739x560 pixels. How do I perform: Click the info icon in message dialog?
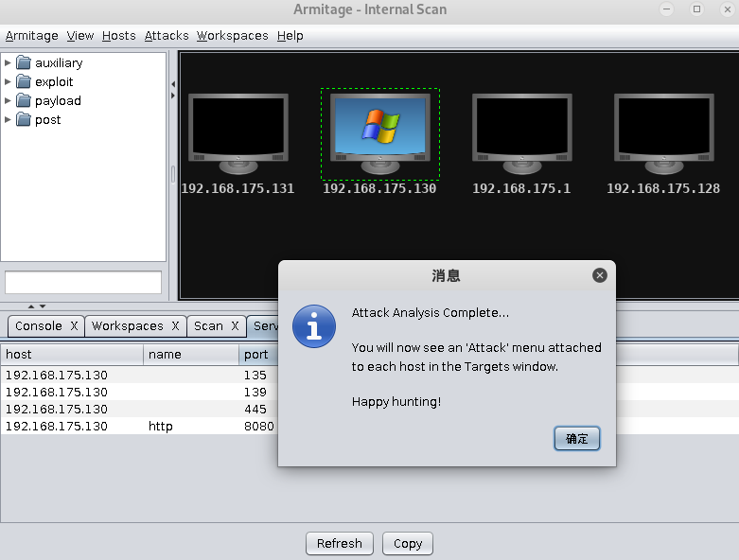(x=314, y=326)
